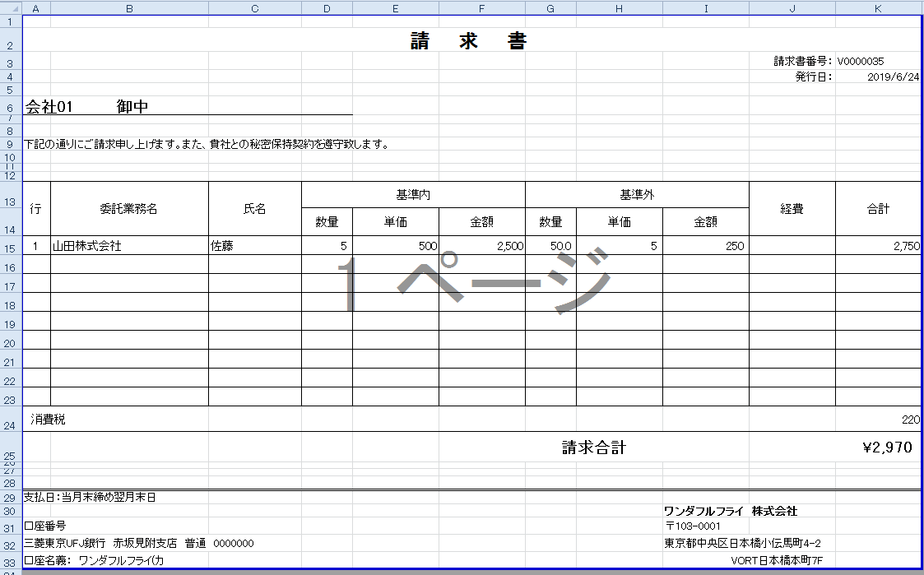The image size is (924, 575).
Task: Click 数量 under 基準外
Action: coord(550,222)
